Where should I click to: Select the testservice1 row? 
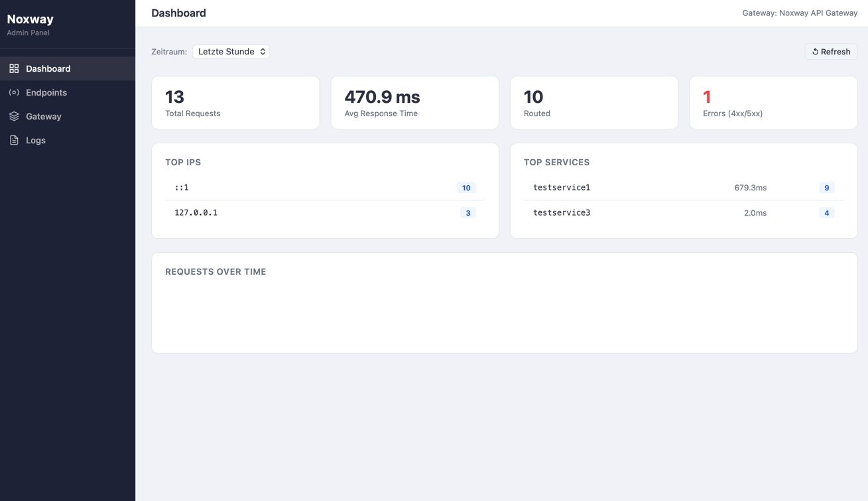684,188
